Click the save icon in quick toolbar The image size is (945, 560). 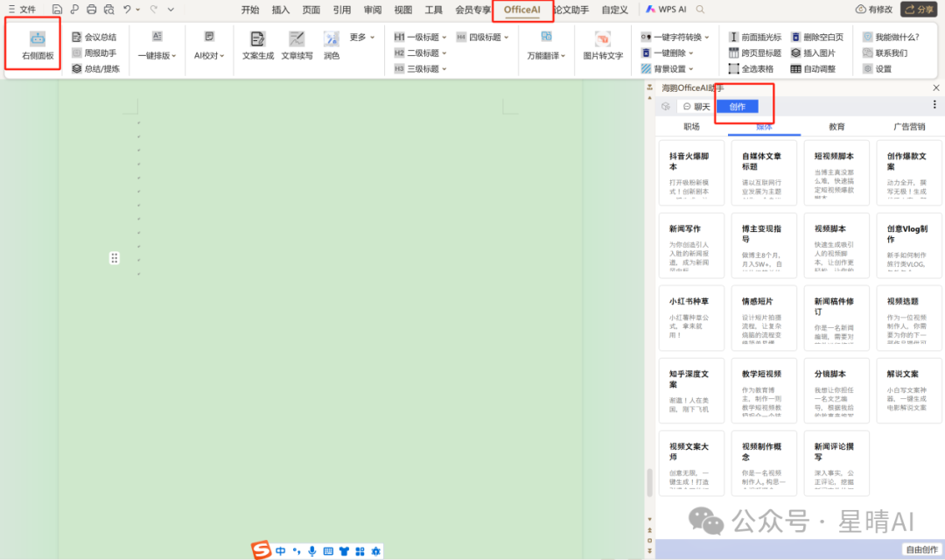57,9
